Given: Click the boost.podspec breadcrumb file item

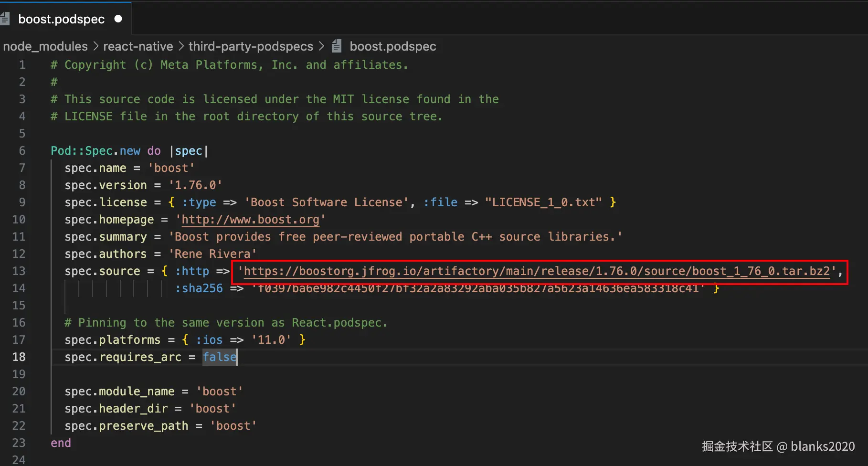Looking at the screenshot, I should (392, 46).
